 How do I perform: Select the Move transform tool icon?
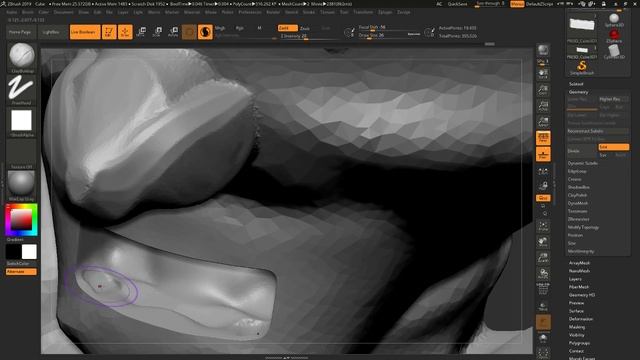pos(142,31)
